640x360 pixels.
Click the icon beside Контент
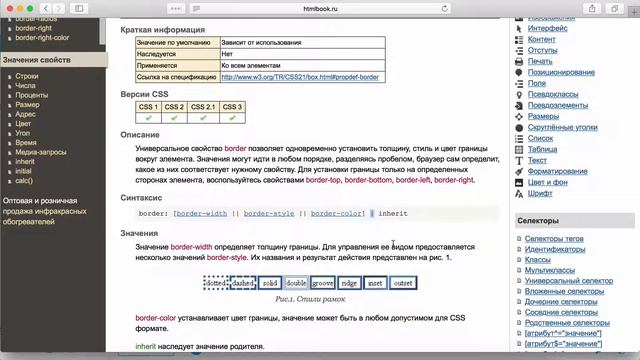[x=519, y=40]
